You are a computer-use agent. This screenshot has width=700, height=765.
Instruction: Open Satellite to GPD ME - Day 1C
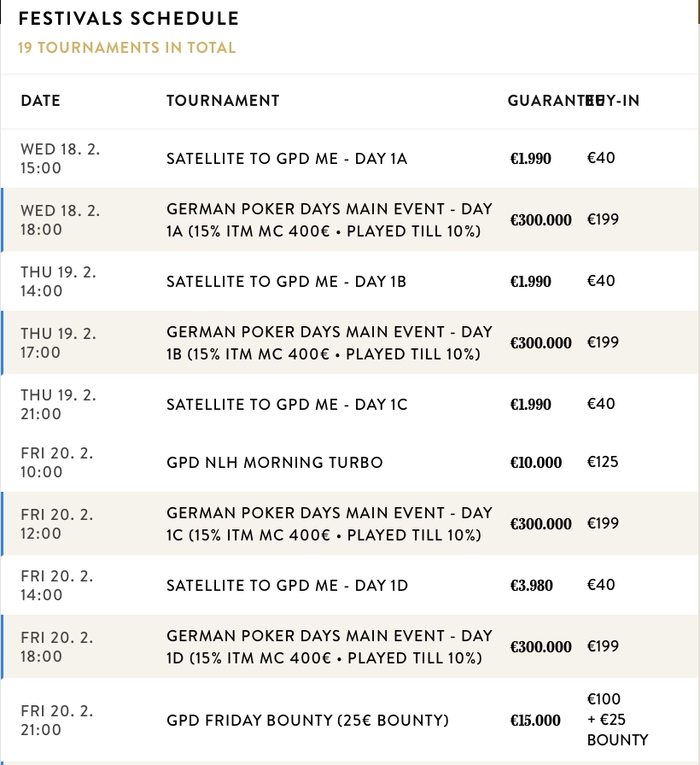click(x=287, y=404)
